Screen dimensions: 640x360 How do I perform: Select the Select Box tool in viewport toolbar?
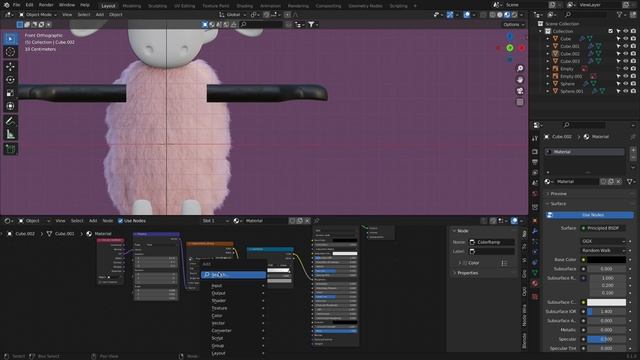(x=10, y=39)
